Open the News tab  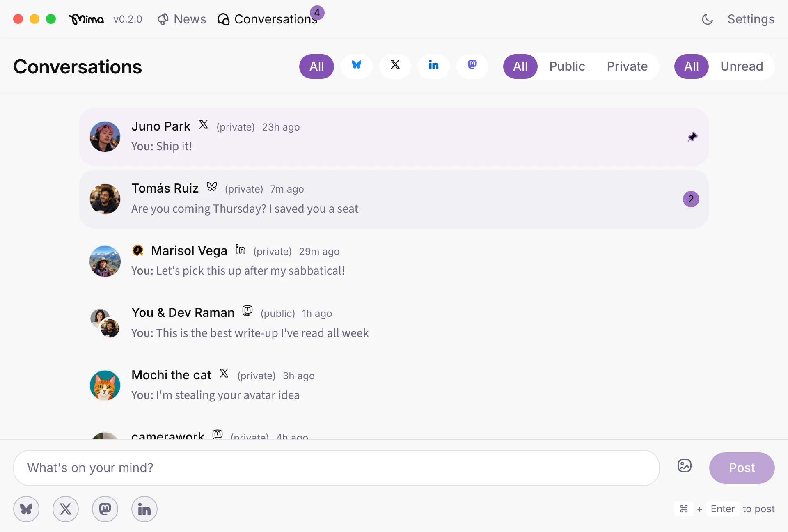tap(182, 19)
